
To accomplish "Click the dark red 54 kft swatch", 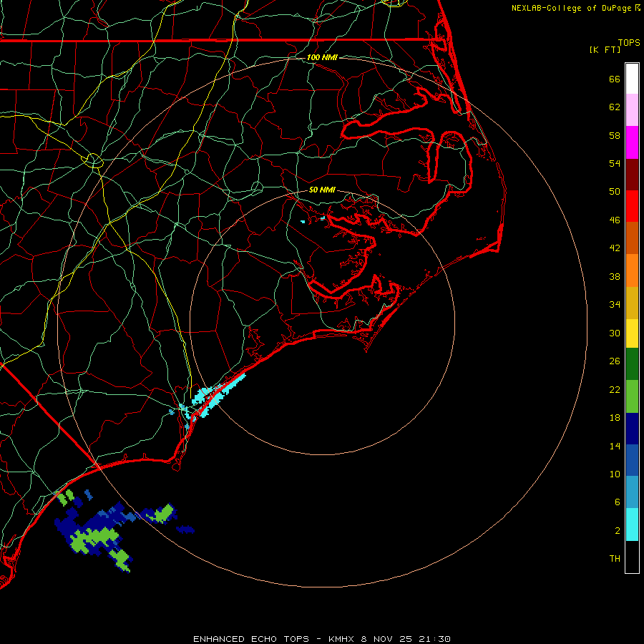I will tap(632, 175).
